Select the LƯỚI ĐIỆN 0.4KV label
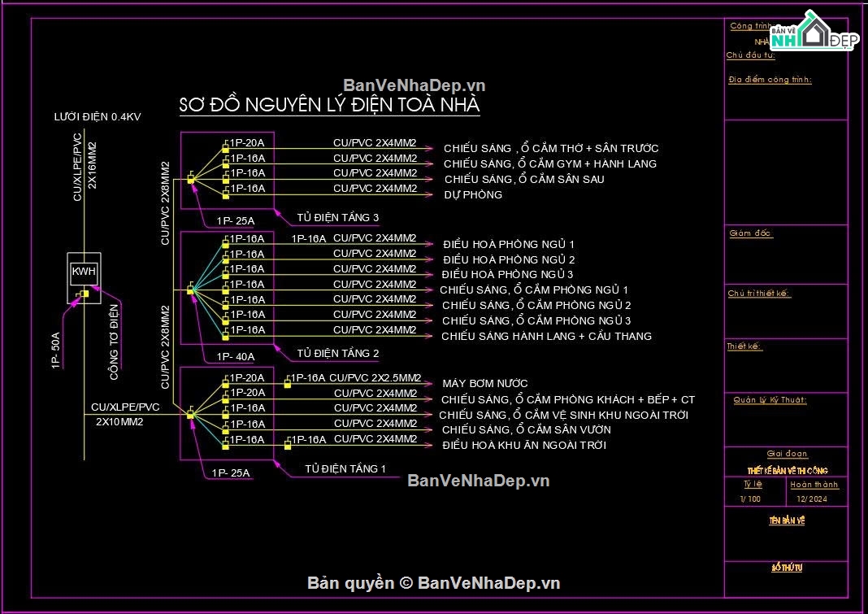868x614 pixels. point(98,117)
